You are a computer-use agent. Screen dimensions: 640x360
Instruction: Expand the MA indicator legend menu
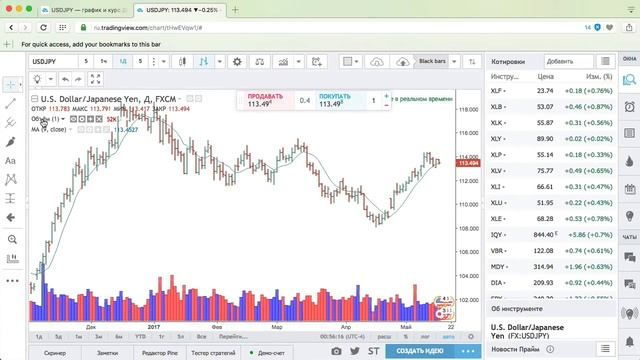click(70, 130)
